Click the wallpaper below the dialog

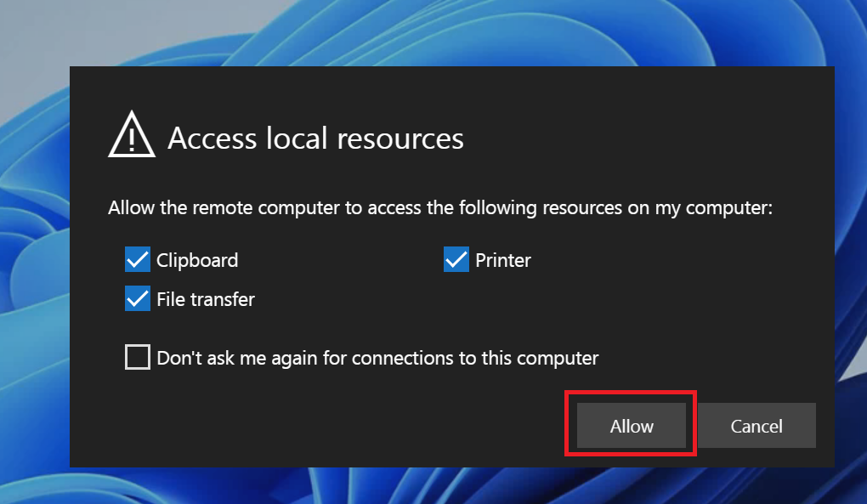[x=442, y=486]
